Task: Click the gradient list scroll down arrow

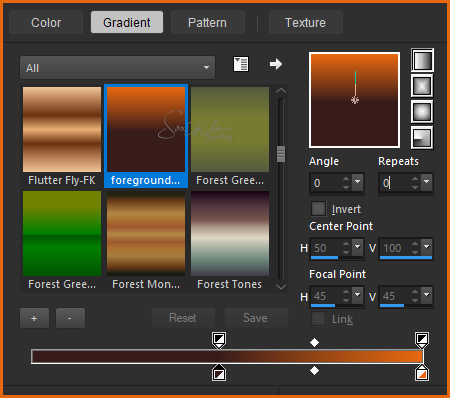Action: (281, 287)
